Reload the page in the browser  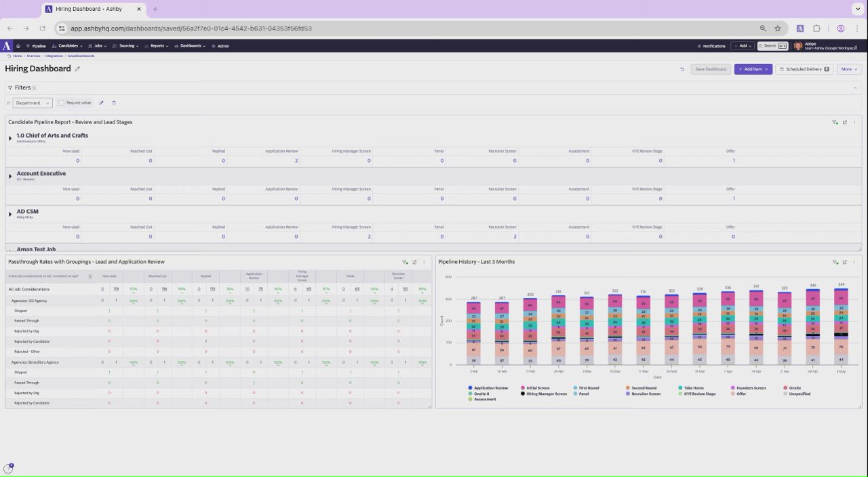tap(42, 28)
